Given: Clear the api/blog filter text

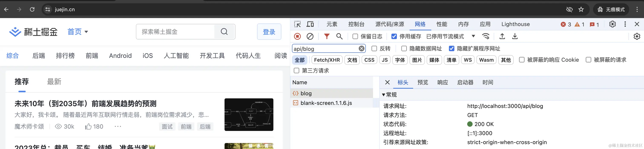Looking at the screenshot, I should 361,49.
